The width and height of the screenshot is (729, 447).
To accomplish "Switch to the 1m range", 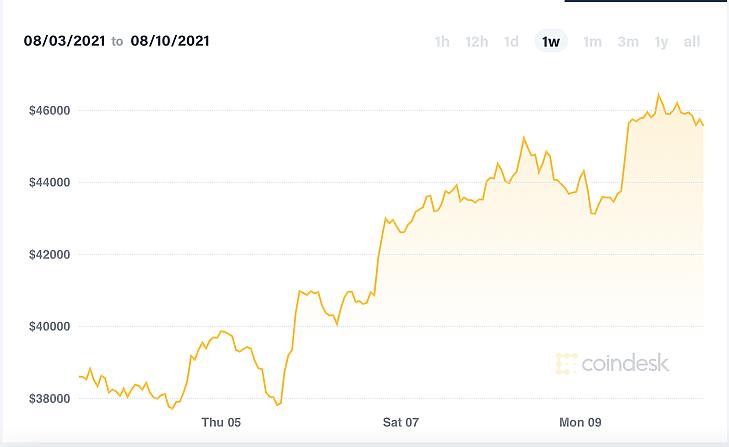I will [592, 42].
